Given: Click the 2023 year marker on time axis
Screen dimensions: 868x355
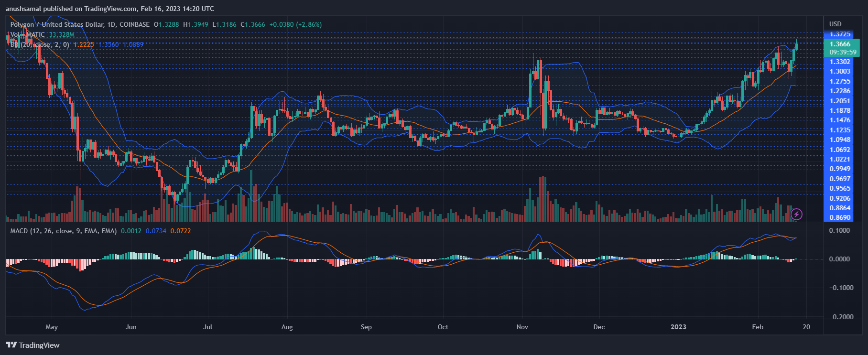Looking at the screenshot, I should click(x=678, y=327).
